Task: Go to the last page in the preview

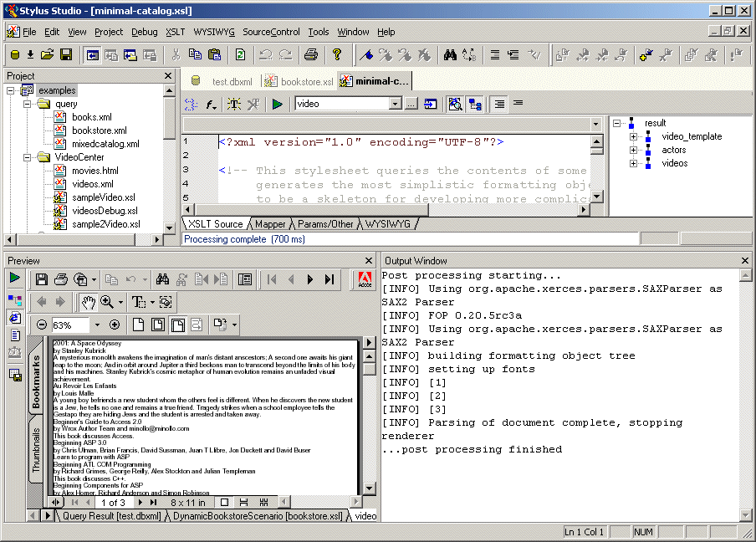Action: 329,279
